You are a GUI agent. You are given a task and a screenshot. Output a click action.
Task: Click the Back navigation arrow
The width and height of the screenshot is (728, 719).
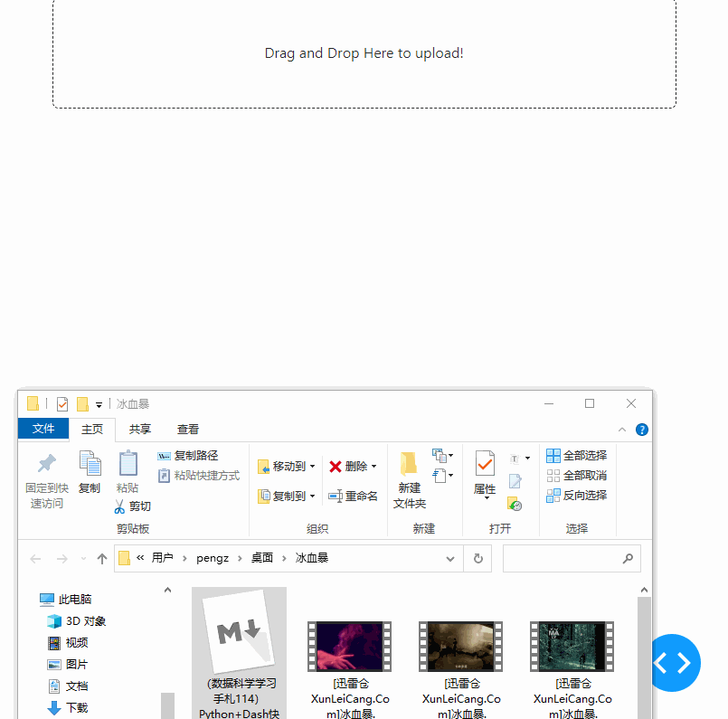click(x=36, y=559)
